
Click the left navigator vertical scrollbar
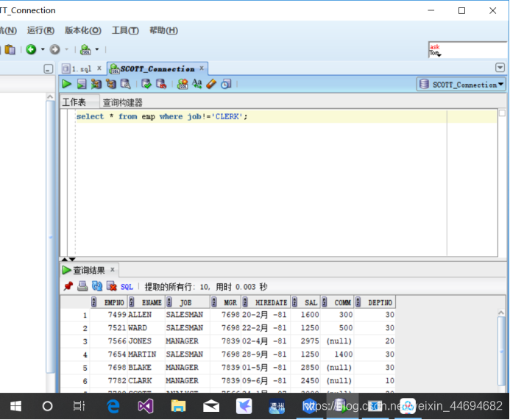click(50, 238)
